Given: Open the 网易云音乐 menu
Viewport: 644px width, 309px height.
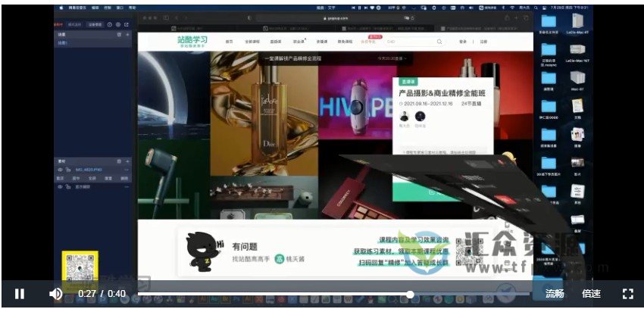Looking at the screenshot, I should pos(77,8).
